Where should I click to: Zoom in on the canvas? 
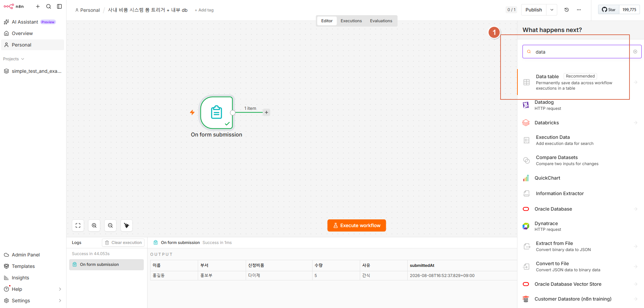click(x=94, y=225)
